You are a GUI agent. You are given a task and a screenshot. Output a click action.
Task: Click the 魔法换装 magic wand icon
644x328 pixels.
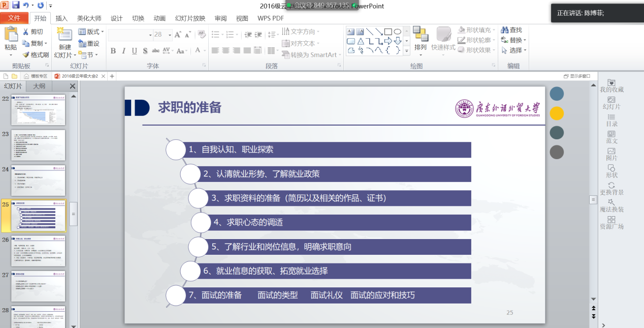pyautogui.click(x=611, y=202)
